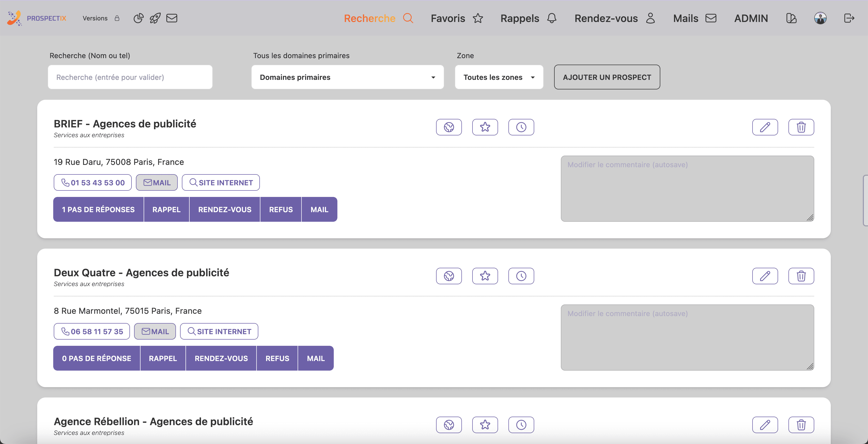
Task: Click RAPPEL status for BRIEF
Action: point(166,209)
